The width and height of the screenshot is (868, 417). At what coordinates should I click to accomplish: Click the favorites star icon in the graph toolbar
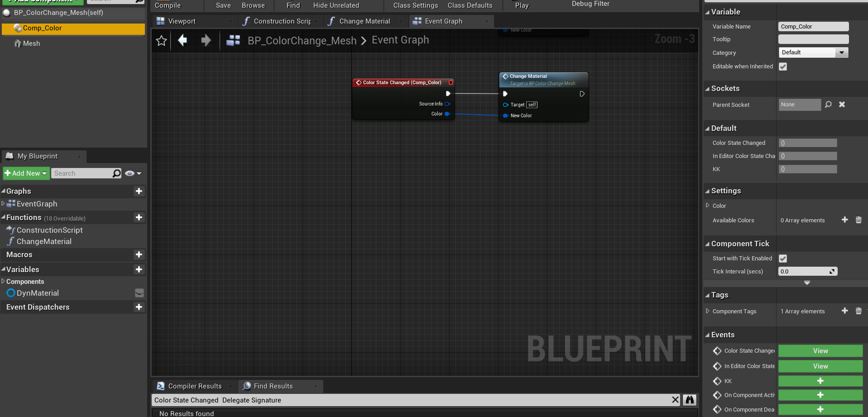(161, 40)
